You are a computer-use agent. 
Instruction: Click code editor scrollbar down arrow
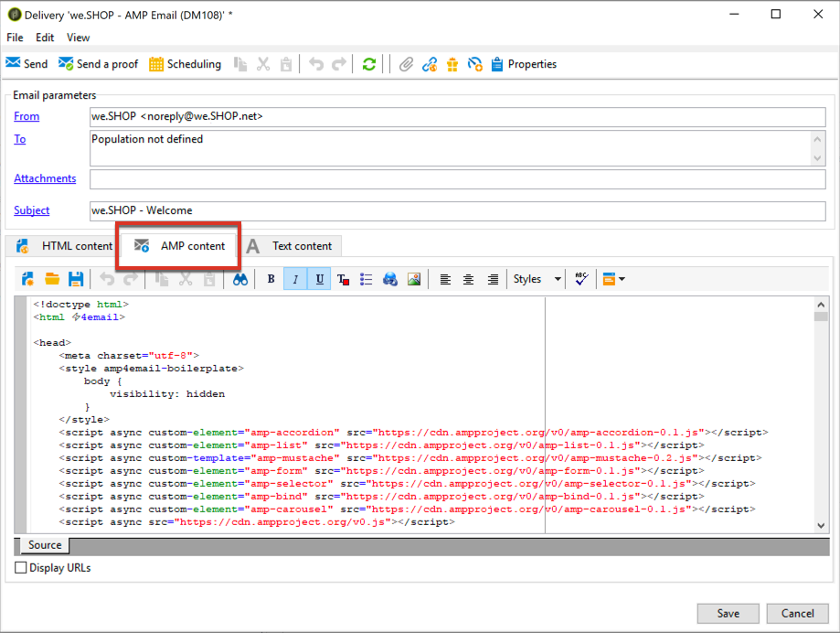(x=821, y=525)
